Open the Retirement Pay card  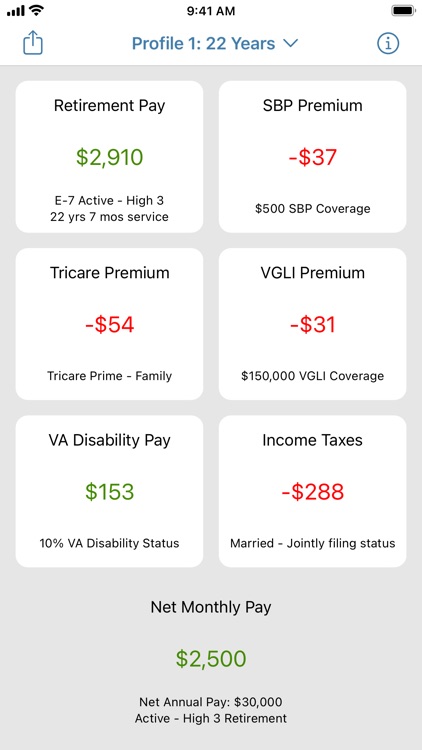coord(110,157)
